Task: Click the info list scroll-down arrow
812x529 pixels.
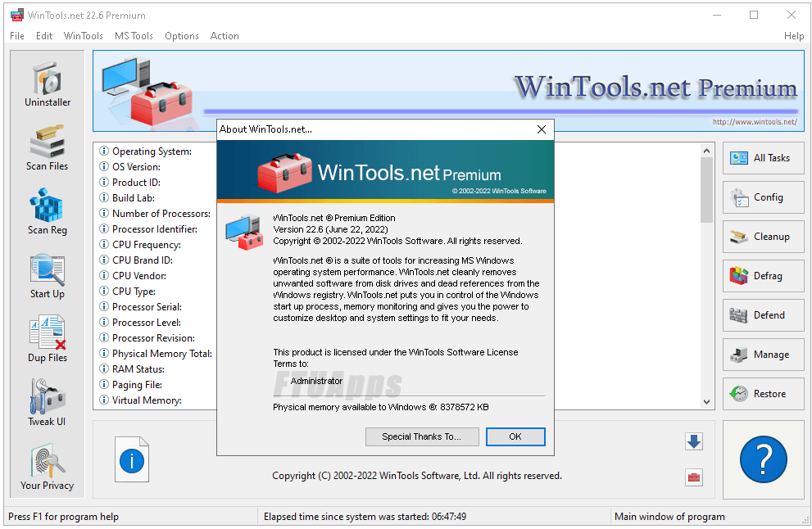Action: [x=707, y=402]
